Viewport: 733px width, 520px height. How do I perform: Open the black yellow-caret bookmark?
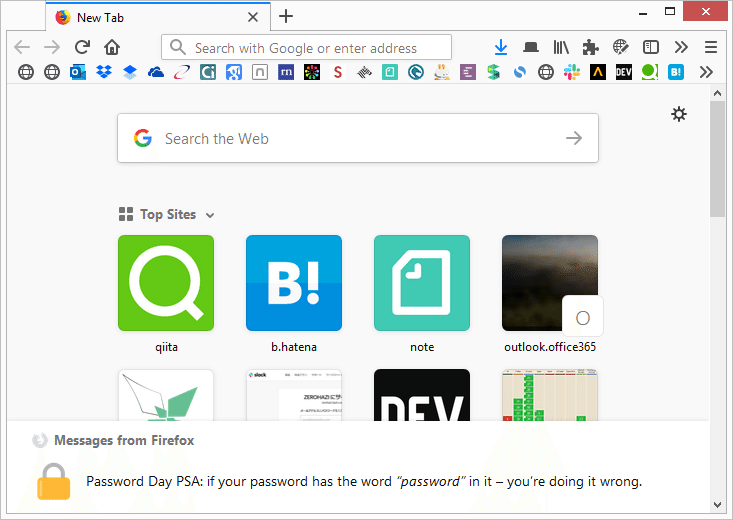pos(597,72)
